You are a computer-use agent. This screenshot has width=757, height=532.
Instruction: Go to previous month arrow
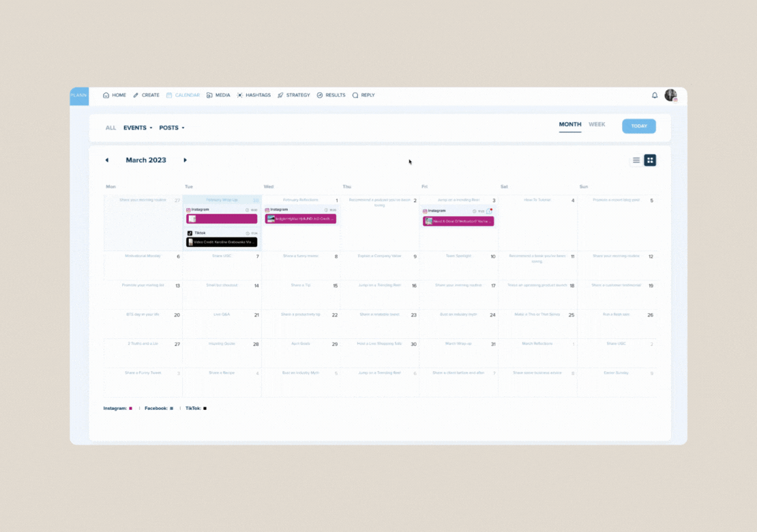[x=106, y=160]
